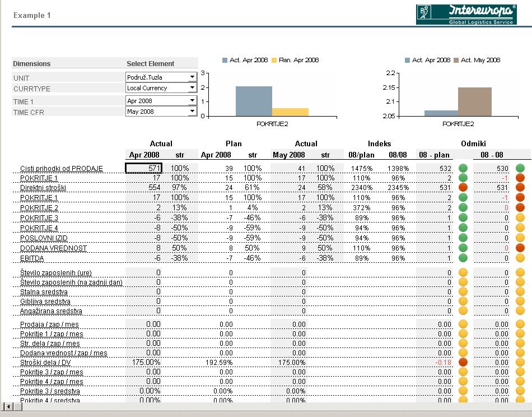Click green 08-plan indicator in POKRITJE 4 row
Screen dimensions: 532x417
(x=463, y=228)
